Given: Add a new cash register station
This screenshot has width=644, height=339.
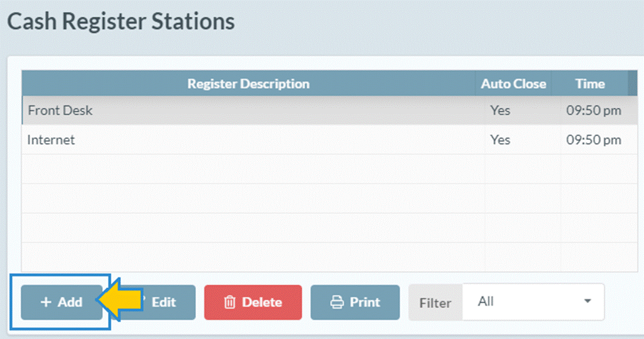Looking at the screenshot, I should click(62, 302).
